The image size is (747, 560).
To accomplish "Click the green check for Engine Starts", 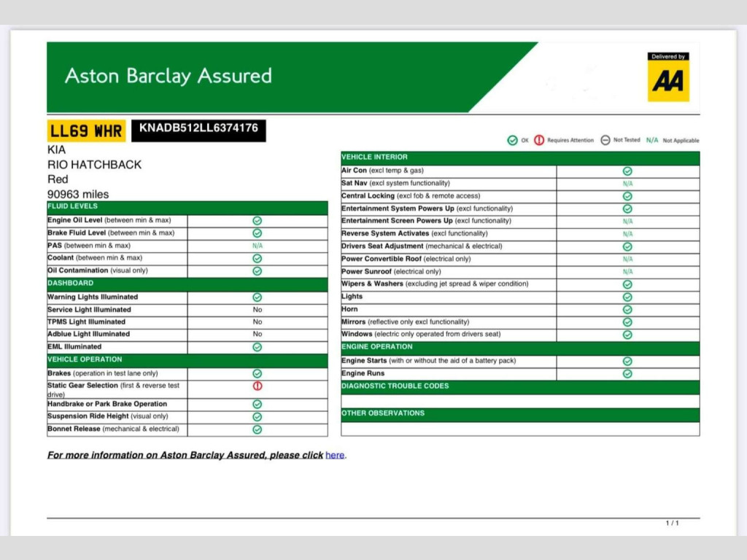I will point(627,361).
